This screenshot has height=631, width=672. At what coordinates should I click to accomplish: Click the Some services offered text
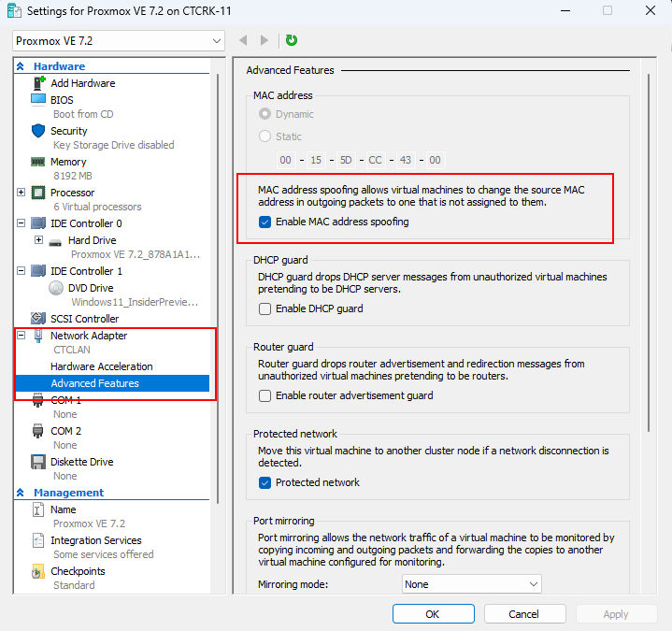tap(104, 554)
